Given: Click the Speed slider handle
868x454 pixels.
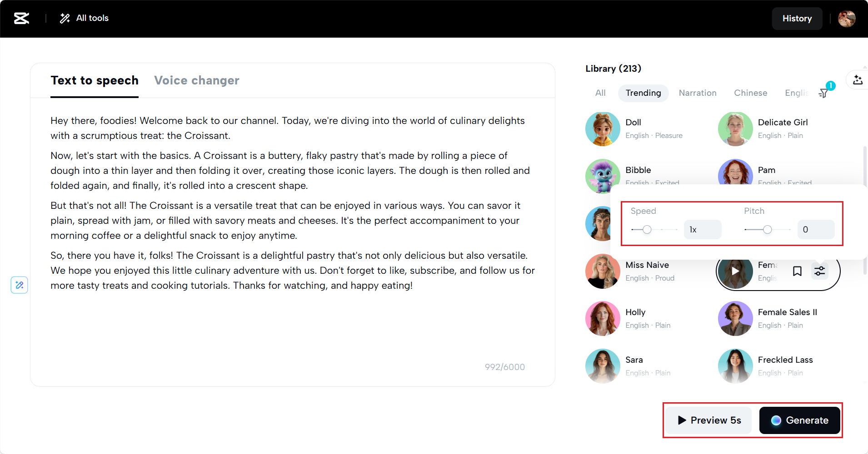Looking at the screenshot, I should (647, 230).
